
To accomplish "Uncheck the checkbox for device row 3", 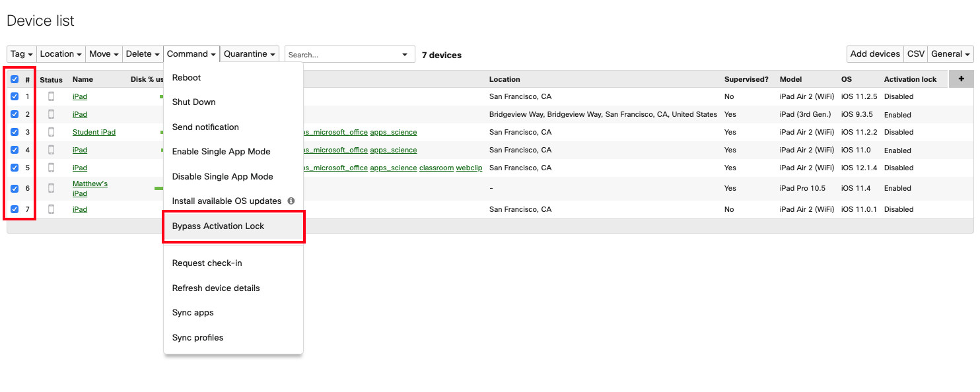I will tap(15, 132).
